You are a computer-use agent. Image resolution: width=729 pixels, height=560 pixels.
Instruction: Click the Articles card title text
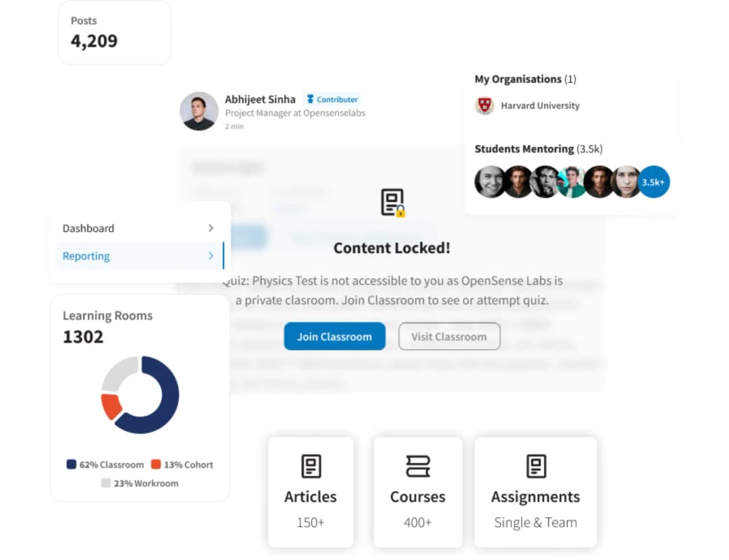[x=310, y=497]
